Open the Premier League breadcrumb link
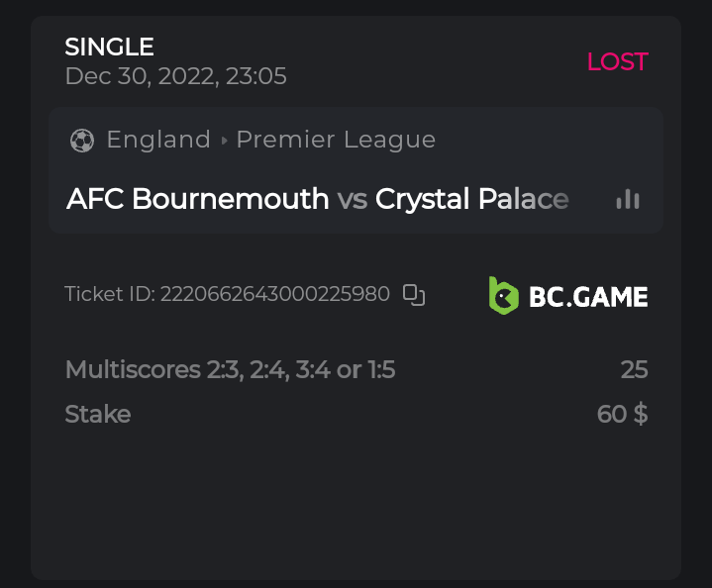712x588 pixels. coord(336,140)
